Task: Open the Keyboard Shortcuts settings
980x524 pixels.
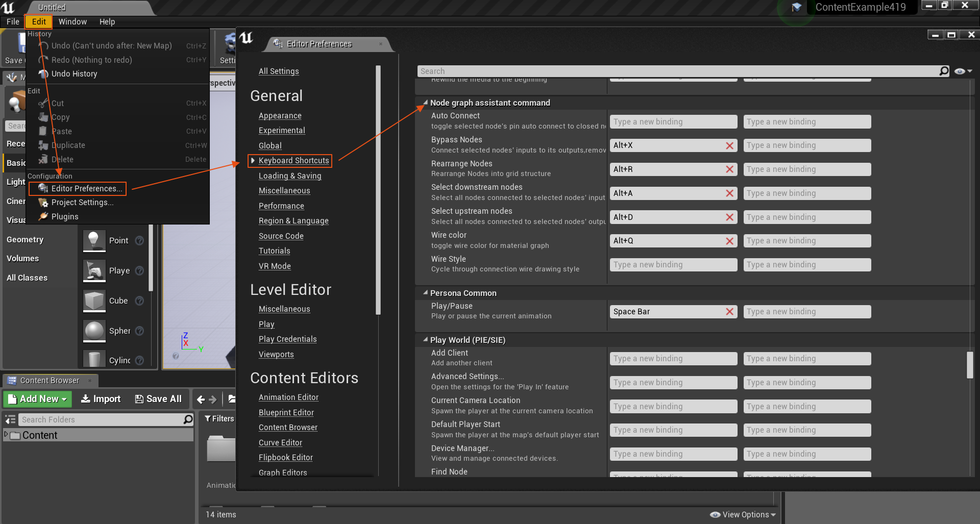Action: tap(293, 161)
